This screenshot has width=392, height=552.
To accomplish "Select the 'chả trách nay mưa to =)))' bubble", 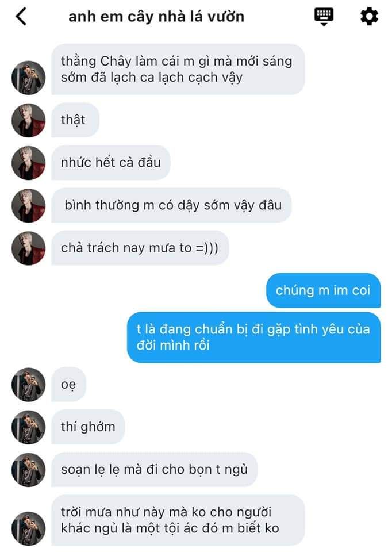I will (x=140, y=248).
